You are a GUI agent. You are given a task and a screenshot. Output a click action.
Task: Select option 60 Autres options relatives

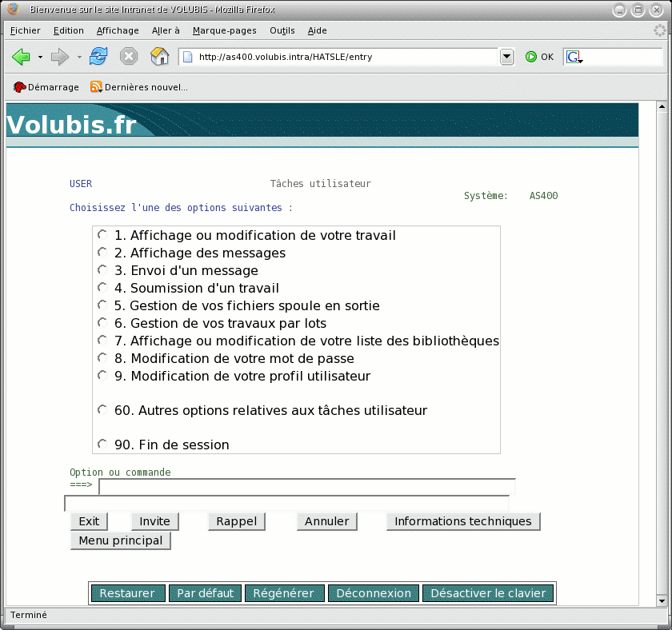pos(102,410)
